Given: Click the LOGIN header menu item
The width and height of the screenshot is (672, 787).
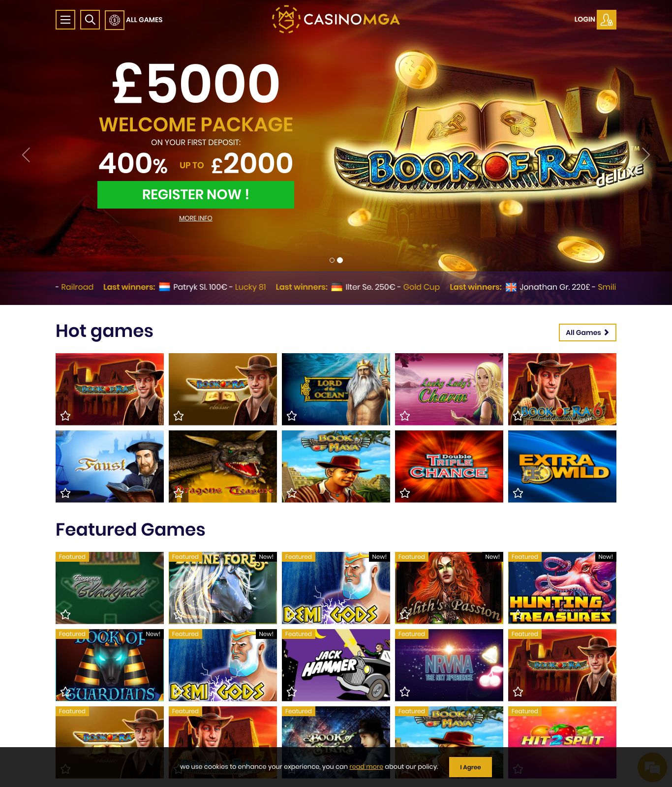Looking at the screenshot, I should 584,19.
